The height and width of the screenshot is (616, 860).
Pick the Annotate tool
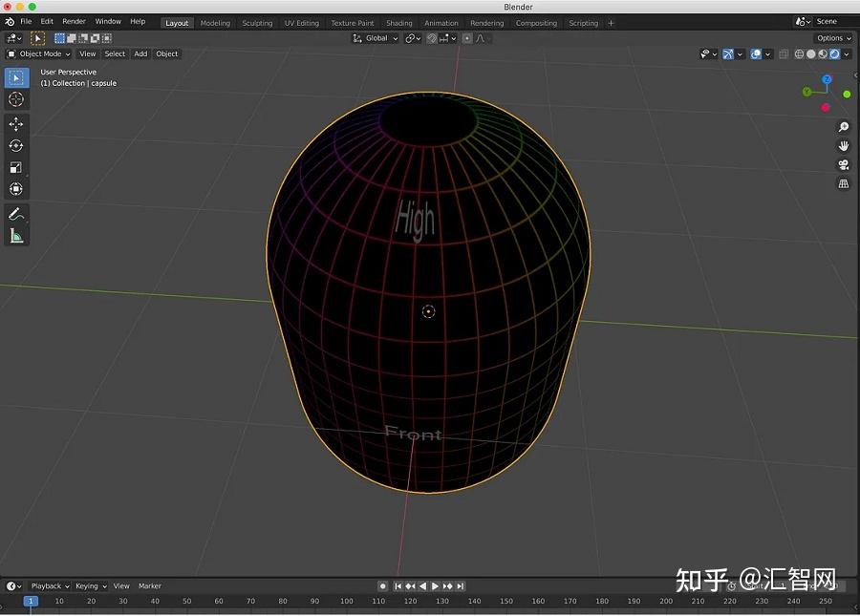point(16,213)
